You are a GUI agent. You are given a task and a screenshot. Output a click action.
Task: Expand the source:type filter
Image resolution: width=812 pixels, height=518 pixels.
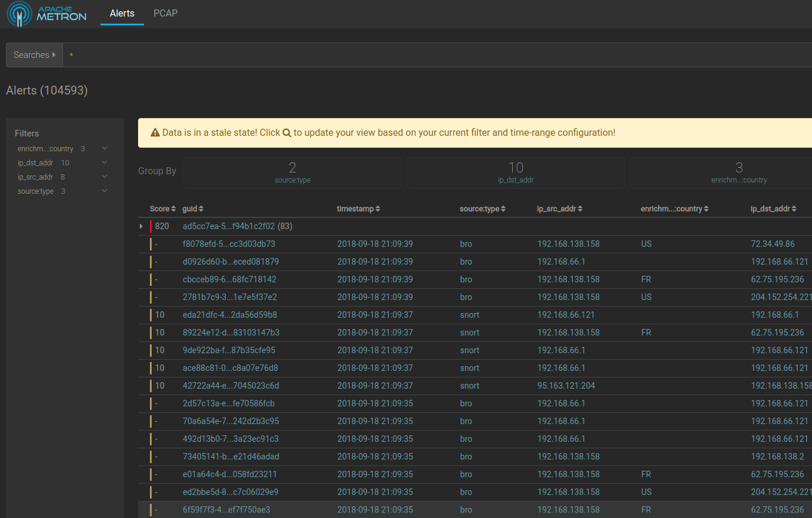pyautogui.click(x=104, y=191)
